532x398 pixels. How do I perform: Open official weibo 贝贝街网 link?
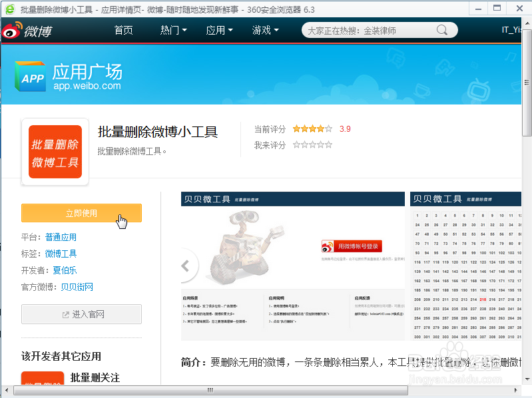[x=77, y=287]
